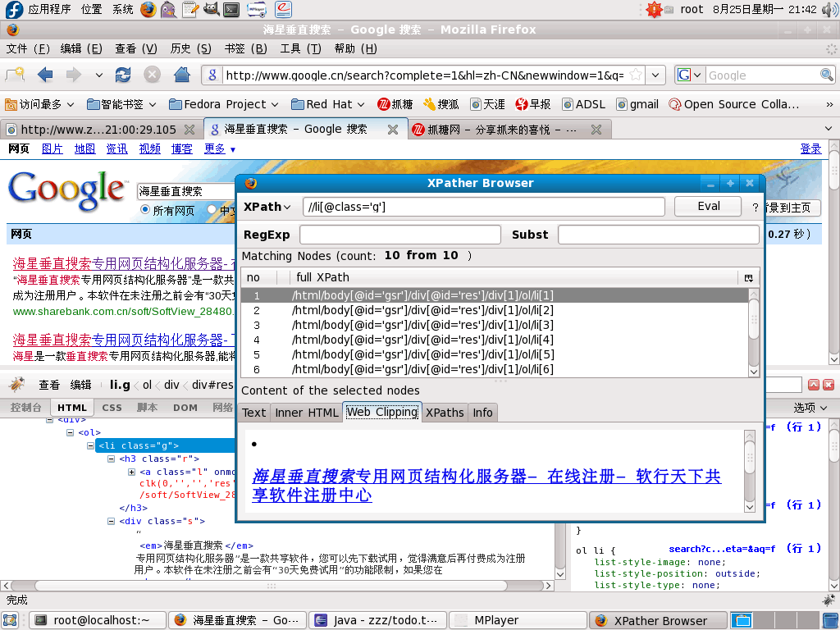
Task: Go back to the previous page
Action: (45, 75)
